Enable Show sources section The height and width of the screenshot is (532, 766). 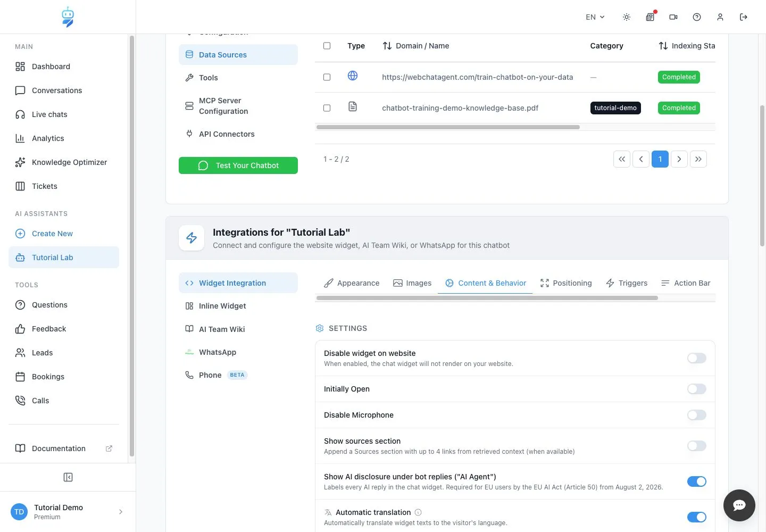pos(697,446)
